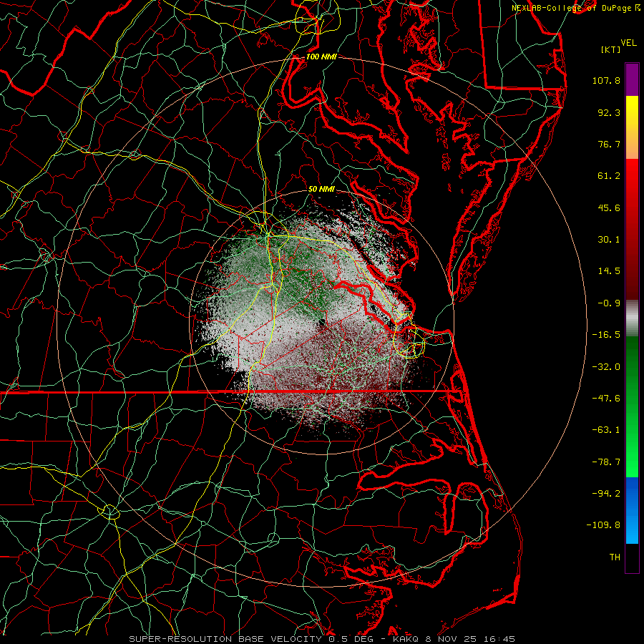Click the yellow segment of the velocity color bar

pos(632,111)
